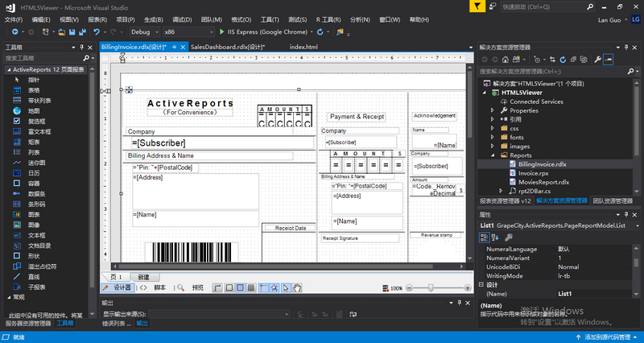Refresh the solution explorer
The width and height of the screenshot is (644, 343).
coord(563,60)
